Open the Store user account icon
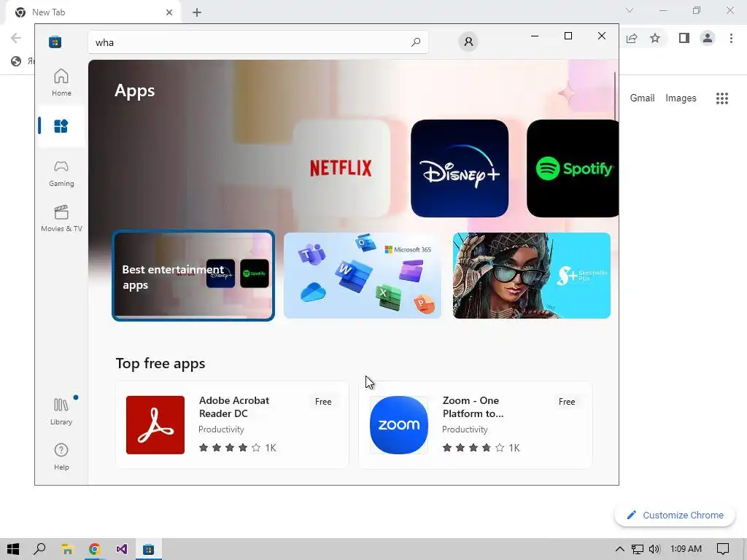 (x=468, y=42)
